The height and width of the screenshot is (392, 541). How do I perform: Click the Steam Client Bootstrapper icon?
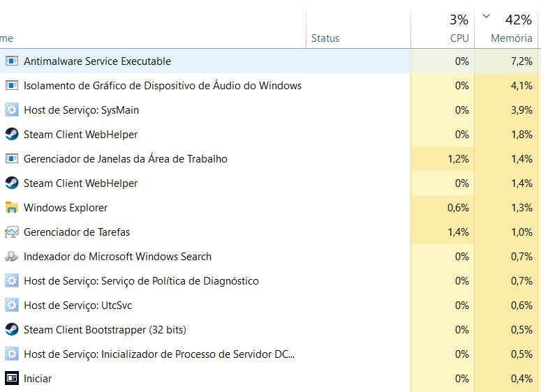click(x=12, y=330)
